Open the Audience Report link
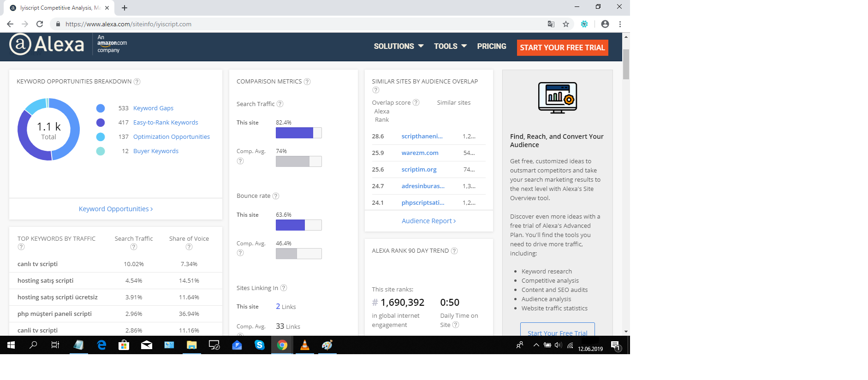 429,221
